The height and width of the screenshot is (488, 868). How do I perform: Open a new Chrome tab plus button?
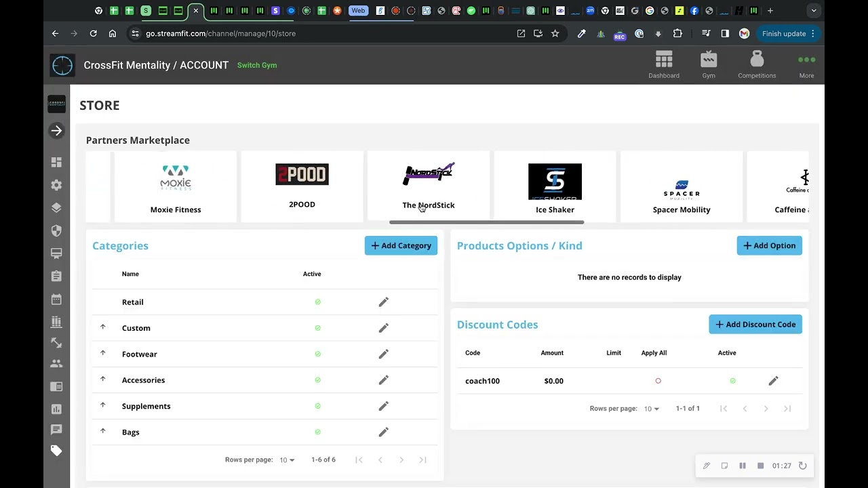pyautogui.click(x=770, y=11)
